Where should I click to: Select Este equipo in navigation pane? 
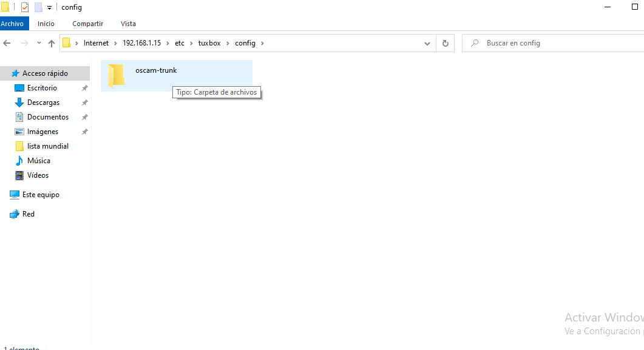point(40,195)
